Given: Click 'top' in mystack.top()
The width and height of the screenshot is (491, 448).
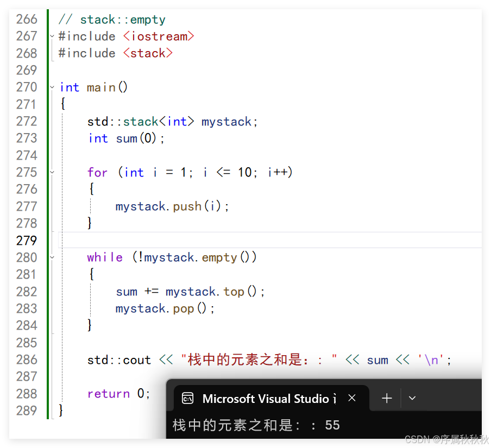Looking at the screenshot, I should [x=234, y=292].
